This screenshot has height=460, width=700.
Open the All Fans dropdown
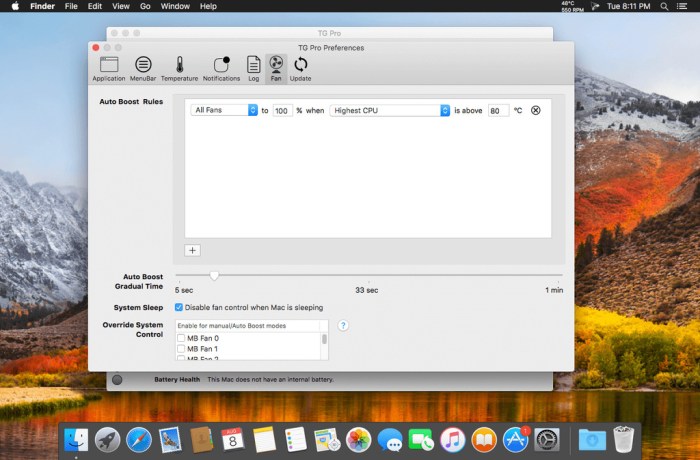(x=225, y=110)
